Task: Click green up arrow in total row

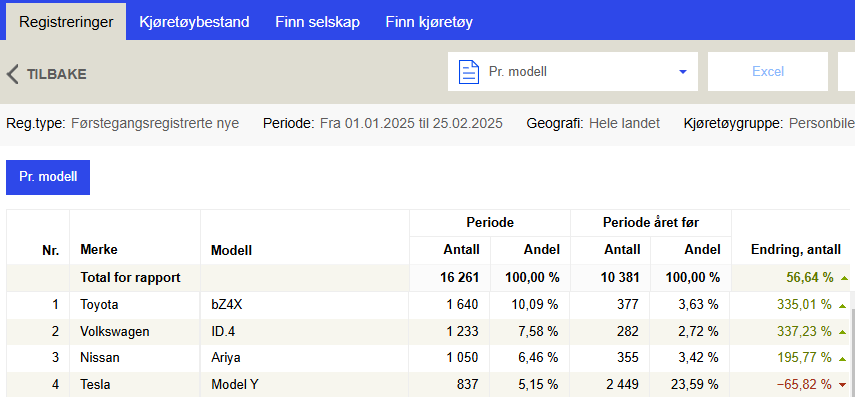Action: (x=845, y=278)
